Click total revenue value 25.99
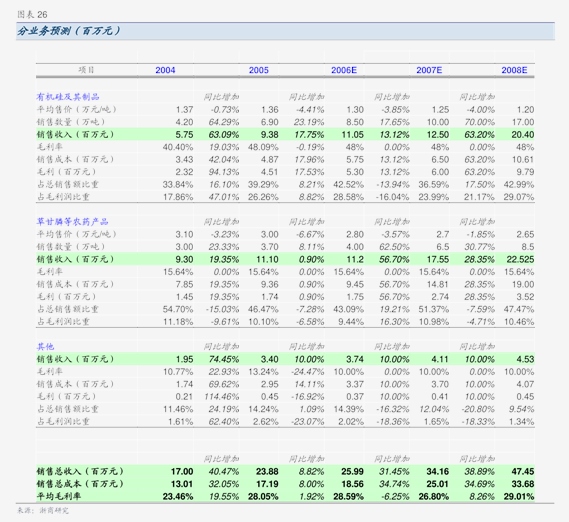Image resolution: width=569 pixels, height=522 pixels. click(352, 472)
